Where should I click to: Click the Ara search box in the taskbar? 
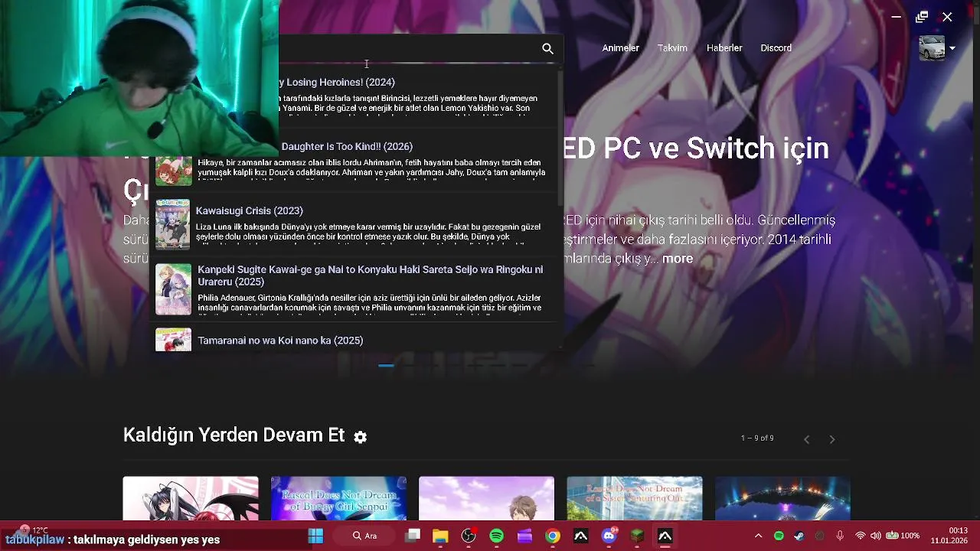pos(364,536)
